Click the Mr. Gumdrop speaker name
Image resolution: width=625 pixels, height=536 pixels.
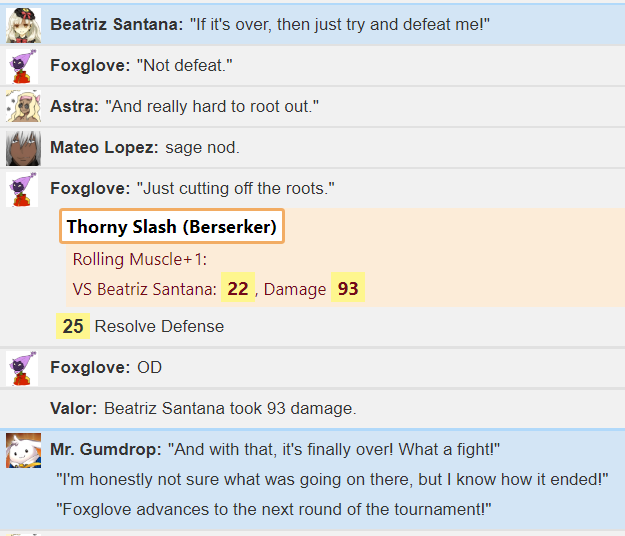106,449
